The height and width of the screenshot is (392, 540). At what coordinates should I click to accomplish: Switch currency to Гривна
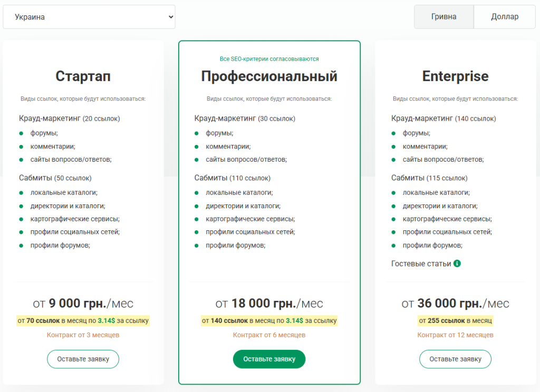(x=443, y=17)
